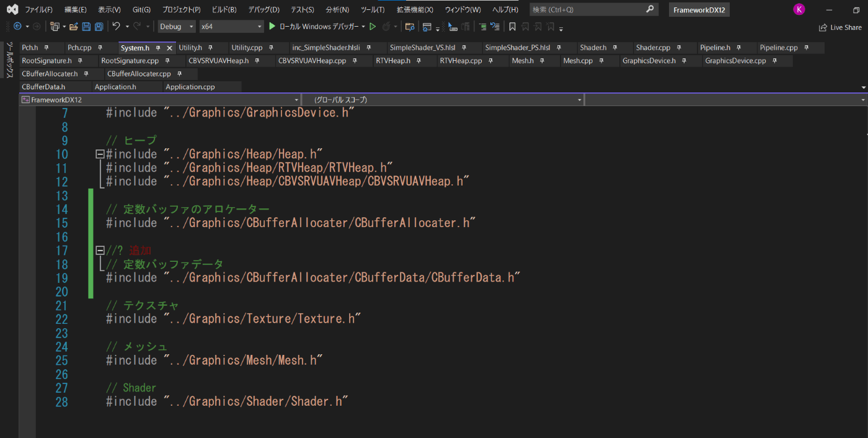The width and height of the screenshot is (868, 438).
Task: Click the Uncomment selected lines icon
Action: [495, 27]
